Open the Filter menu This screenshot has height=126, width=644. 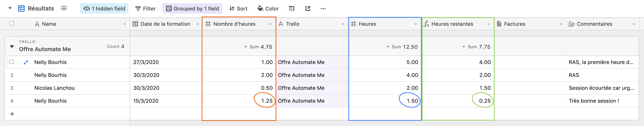coord(145,9)
